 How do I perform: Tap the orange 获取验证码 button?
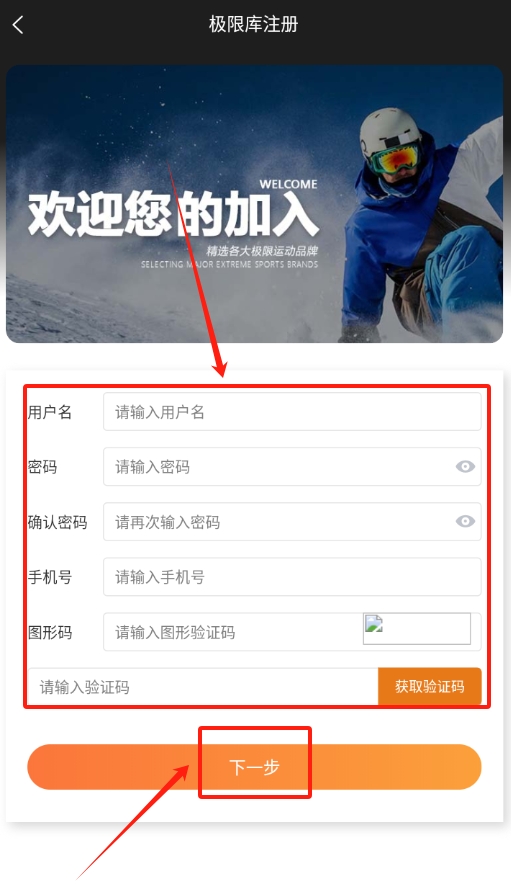pyautogui.click(x=430, y=686)
